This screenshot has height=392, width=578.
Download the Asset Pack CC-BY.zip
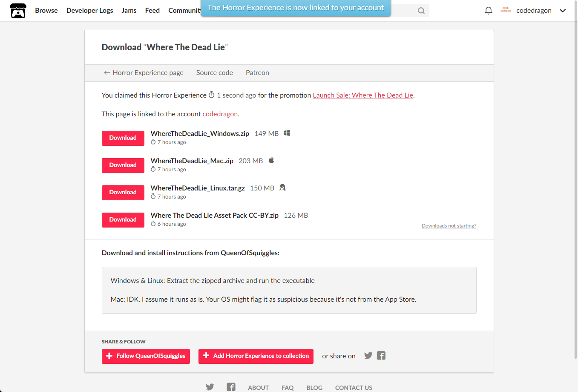pyautogui.click(x=123, y=220)
